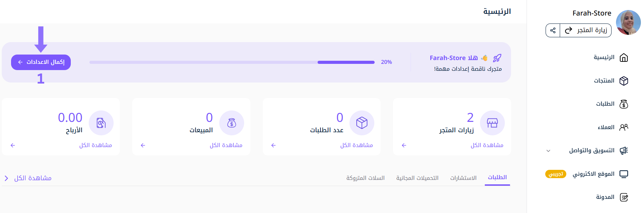Open مشاهدة الكل chevron beside orders tabs
The height and width of the screenshot is (213, 644).
coord(6,178)
